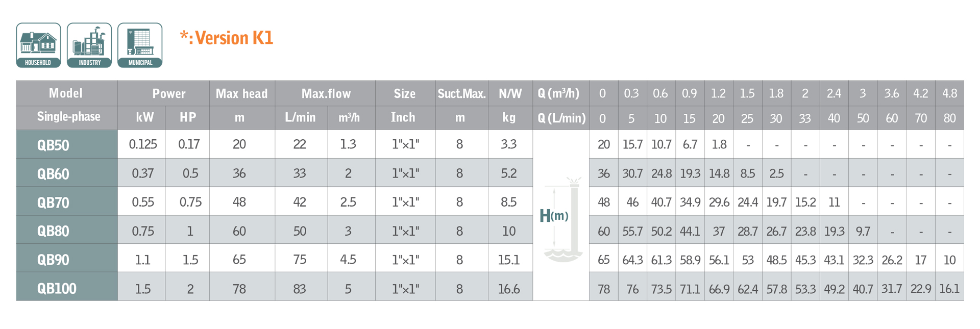The height and width of the screenshot is (329, 980).
Task: Click the Municipal building icon
Action: (140, 45)
